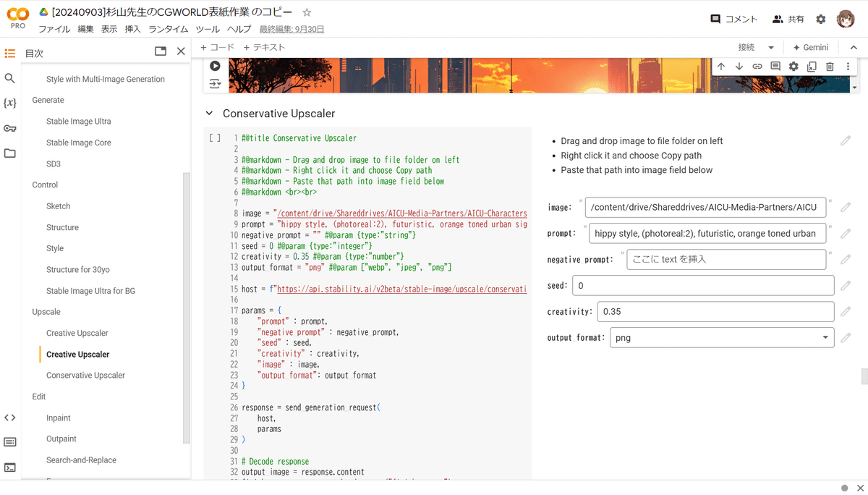The image size is (868, 495).
Task: Open the secrets key icon
Action: point(9,129)
